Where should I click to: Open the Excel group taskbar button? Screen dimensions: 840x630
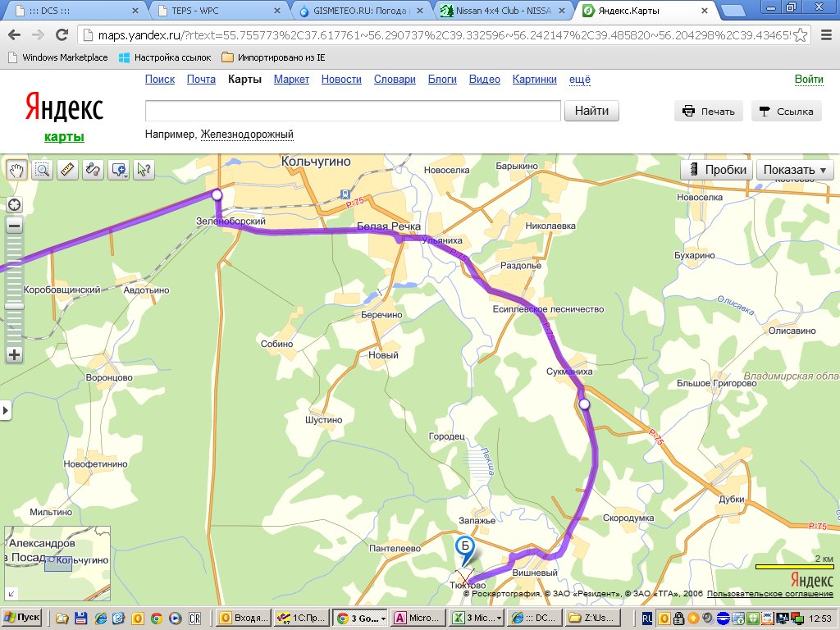[476, 618]
